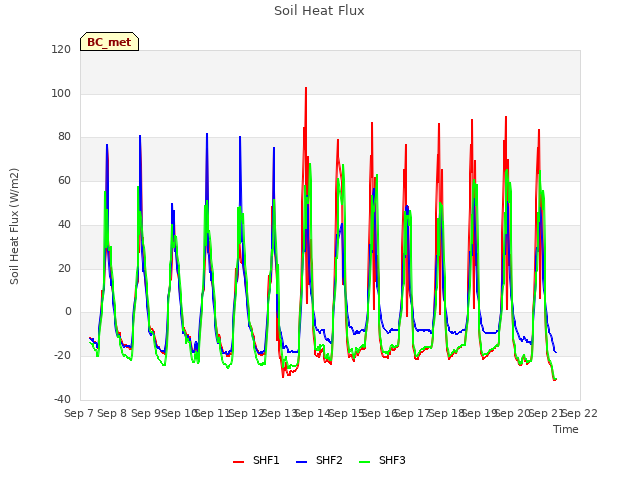Click the Soil Heat Flux (W/m2) axis label
Screen dimensions: 640x480
pos(14,226)
